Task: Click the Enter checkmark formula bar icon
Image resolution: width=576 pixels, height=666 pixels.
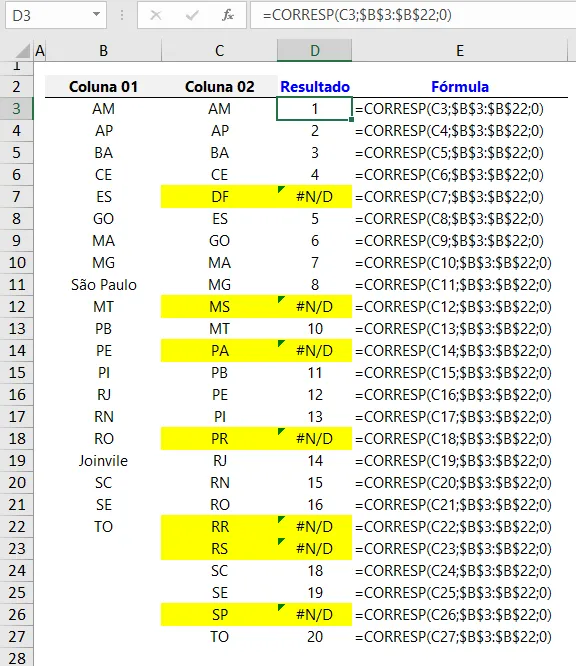Action: [192, 16]
